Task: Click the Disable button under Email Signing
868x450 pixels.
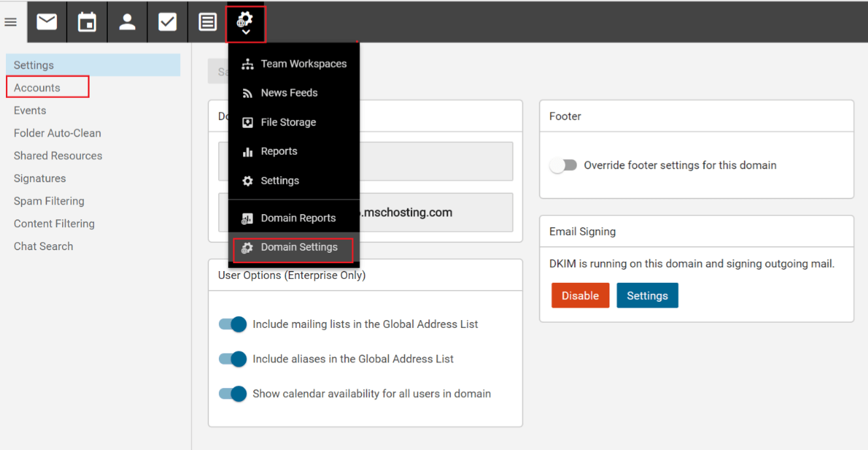Action: click(x=580, y=295)
